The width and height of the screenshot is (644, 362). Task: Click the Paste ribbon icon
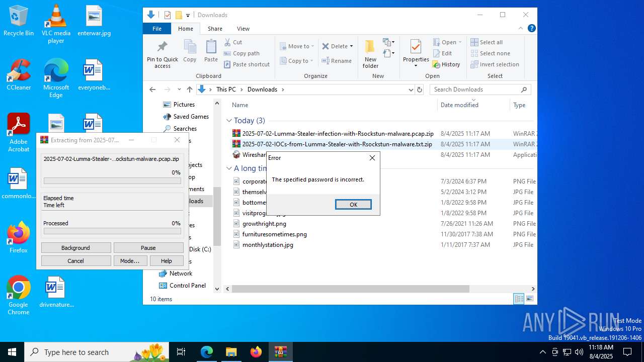211,51
